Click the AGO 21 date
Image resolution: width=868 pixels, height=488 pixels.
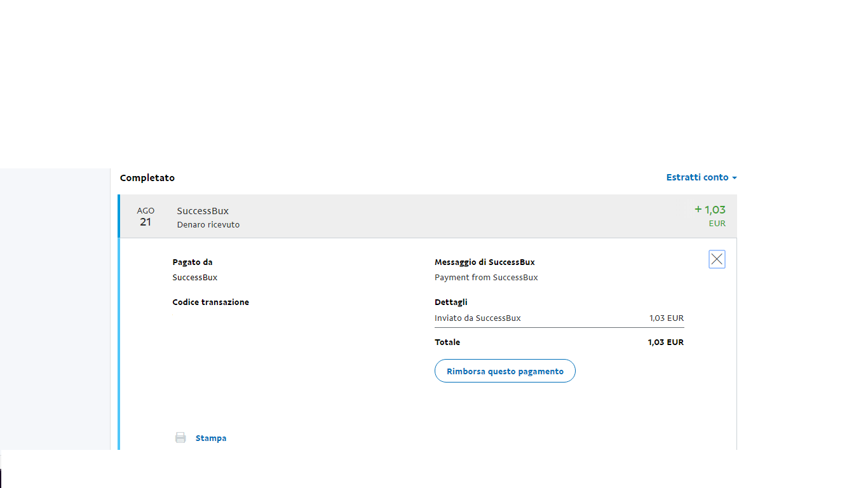(146, 217)
